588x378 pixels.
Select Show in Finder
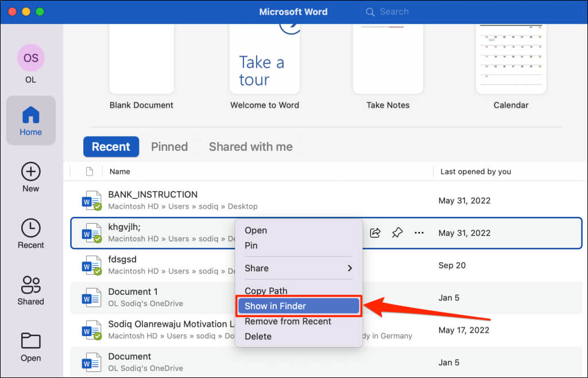tap(299, 306)
